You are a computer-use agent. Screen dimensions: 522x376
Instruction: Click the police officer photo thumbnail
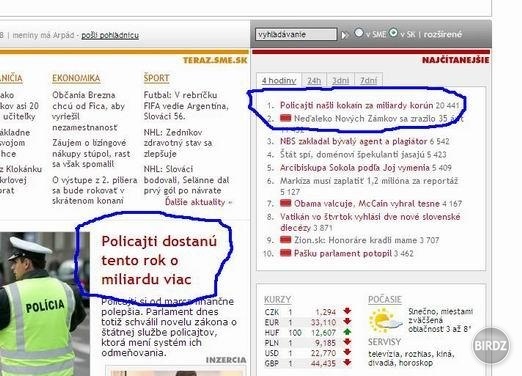(45, 304)
